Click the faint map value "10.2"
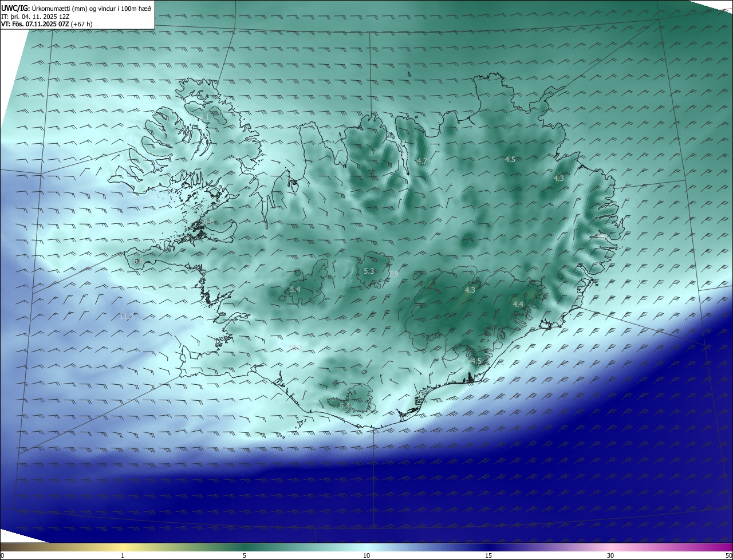733x560 pixels. point(295,347)
